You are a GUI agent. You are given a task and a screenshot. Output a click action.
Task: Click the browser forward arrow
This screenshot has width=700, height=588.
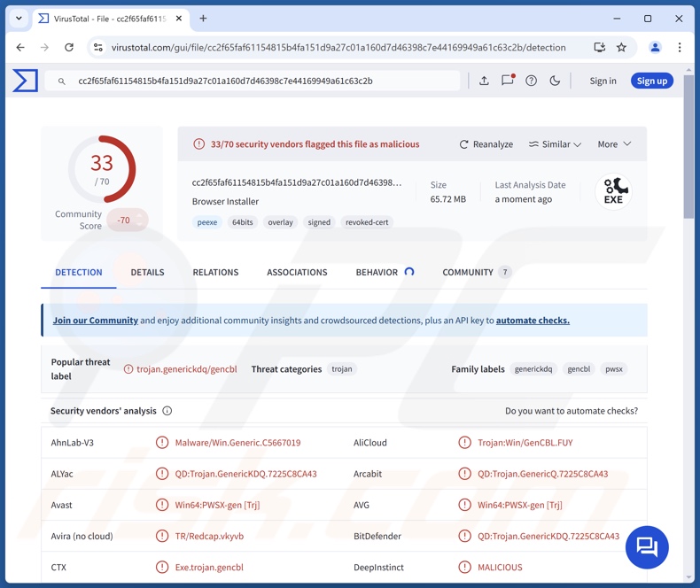(44, 47)
